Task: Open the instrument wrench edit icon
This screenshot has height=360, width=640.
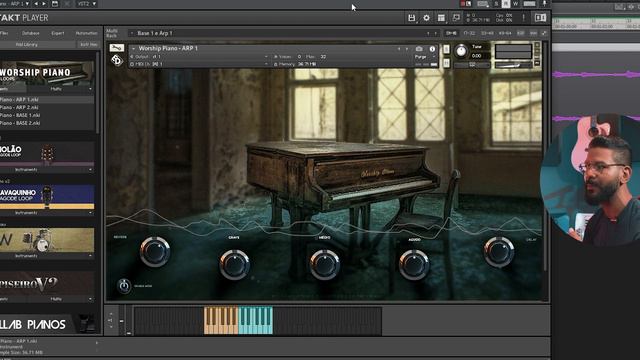Action: 117,48
